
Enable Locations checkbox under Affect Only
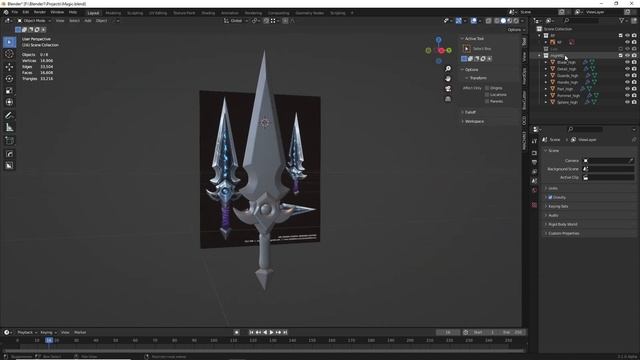tap(487, 95)
